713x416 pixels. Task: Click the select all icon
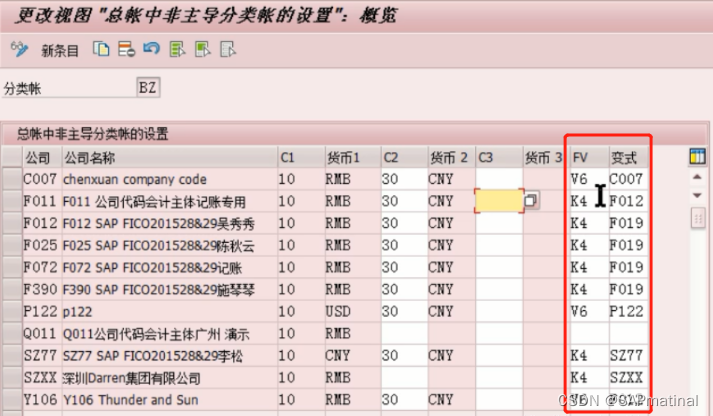(177, 49)
